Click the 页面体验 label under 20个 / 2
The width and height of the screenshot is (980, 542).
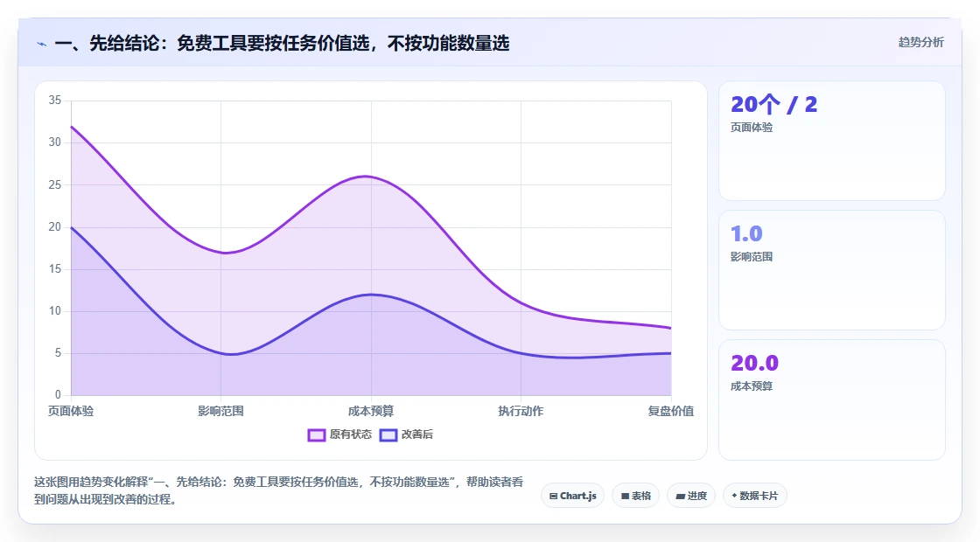click(752, 128)
